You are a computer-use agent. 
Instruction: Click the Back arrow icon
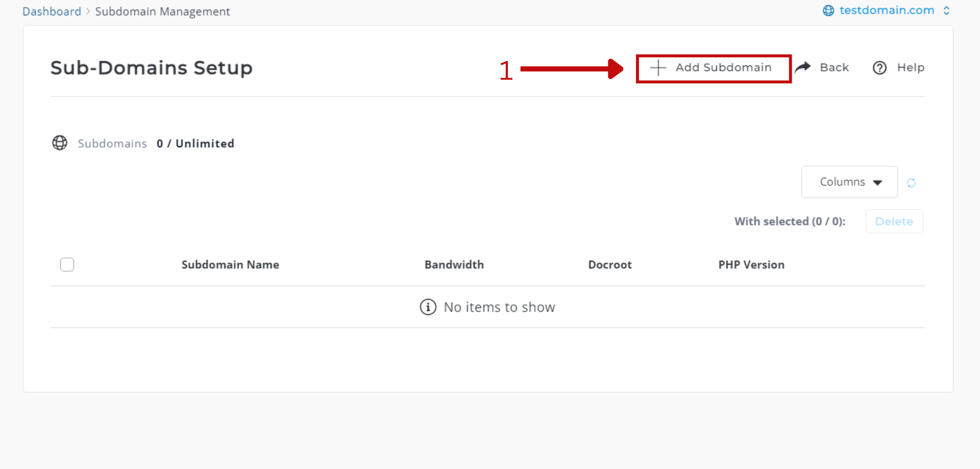pos(803,67)
